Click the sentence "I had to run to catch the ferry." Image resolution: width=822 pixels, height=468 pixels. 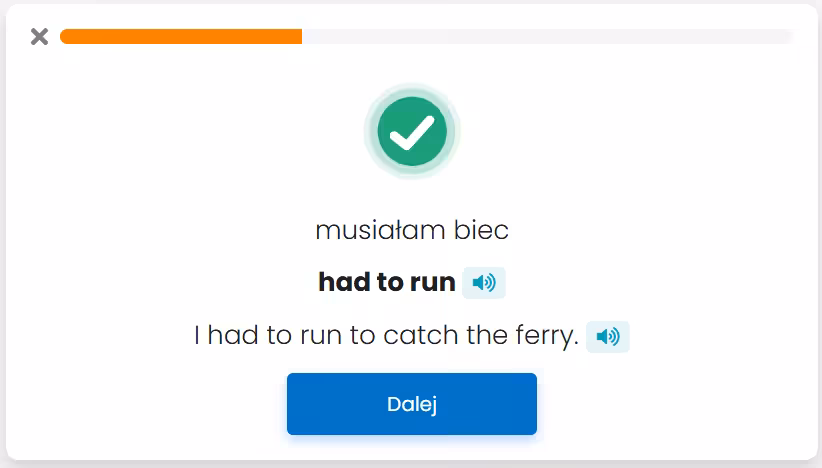[387, 337]
